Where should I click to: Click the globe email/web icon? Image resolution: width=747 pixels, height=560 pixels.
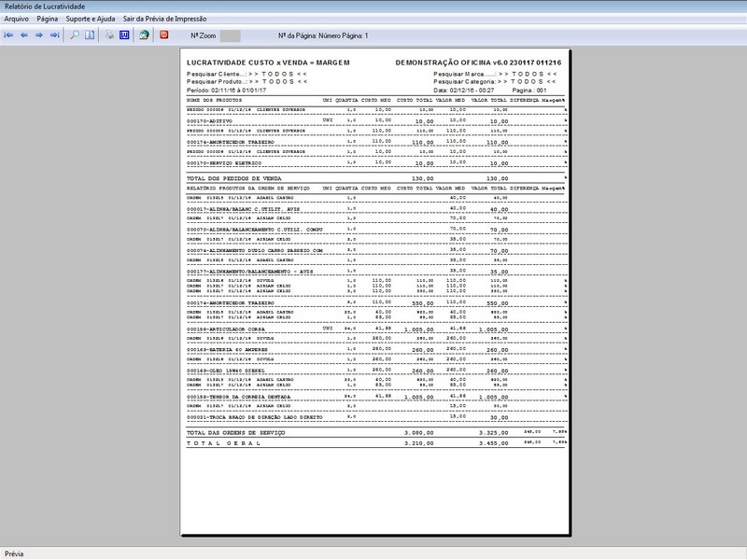144,35
